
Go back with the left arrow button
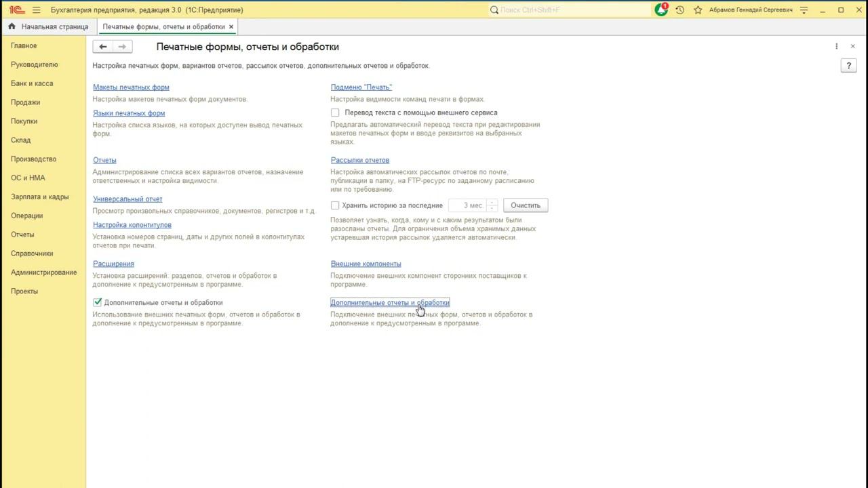(102, 47)
